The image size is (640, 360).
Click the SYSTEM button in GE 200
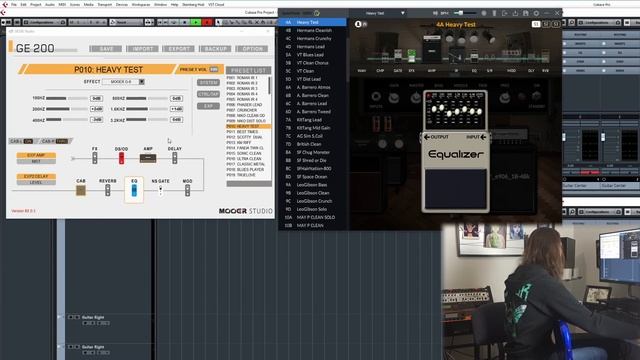coord(209,82)
